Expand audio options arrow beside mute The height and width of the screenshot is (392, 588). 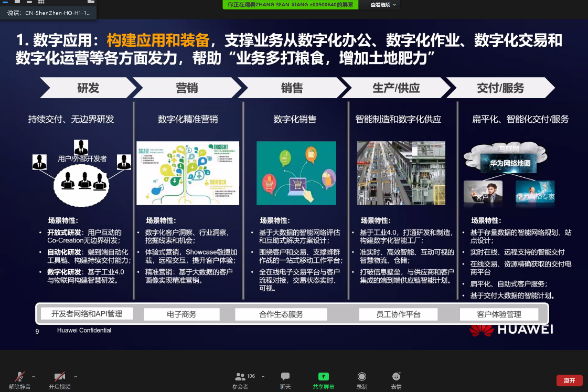click(34, 376)
